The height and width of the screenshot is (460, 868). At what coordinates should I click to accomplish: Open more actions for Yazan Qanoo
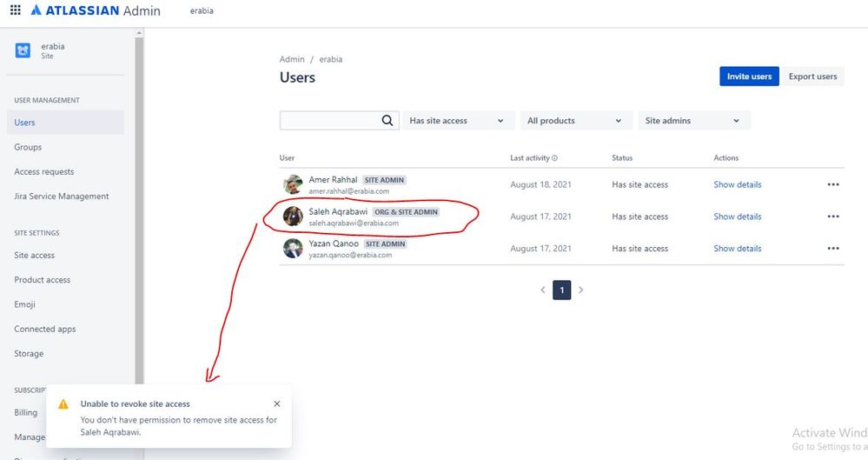(x=833, y=249)
